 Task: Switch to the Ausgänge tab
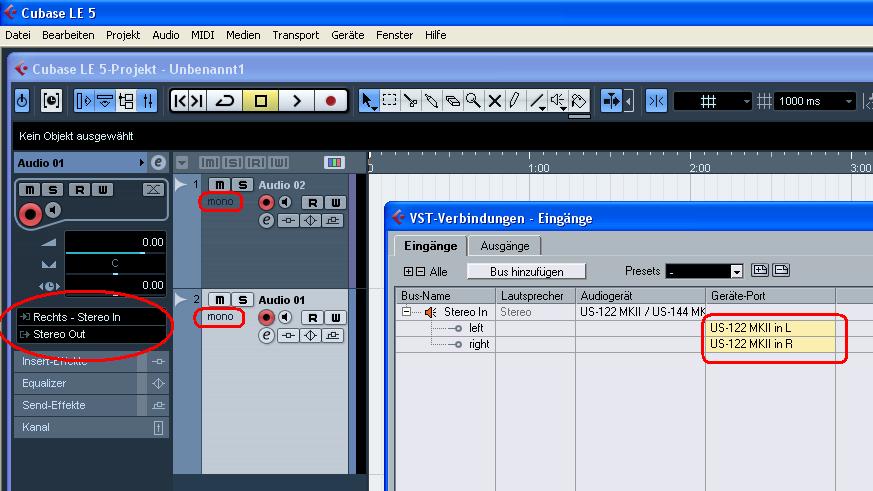[504, 246]
